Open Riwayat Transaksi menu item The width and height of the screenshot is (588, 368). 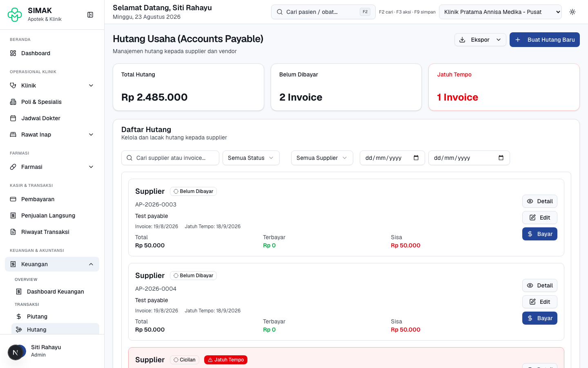[52, 232]
